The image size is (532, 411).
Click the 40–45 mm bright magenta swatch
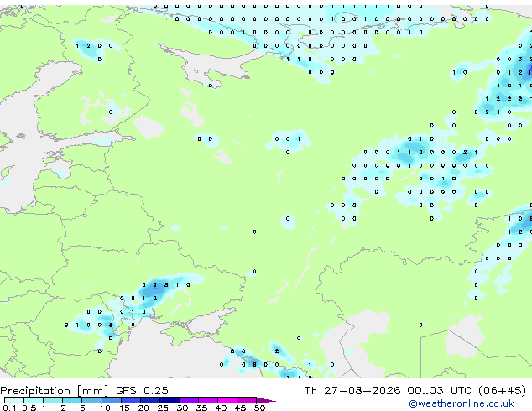[227, 400]
